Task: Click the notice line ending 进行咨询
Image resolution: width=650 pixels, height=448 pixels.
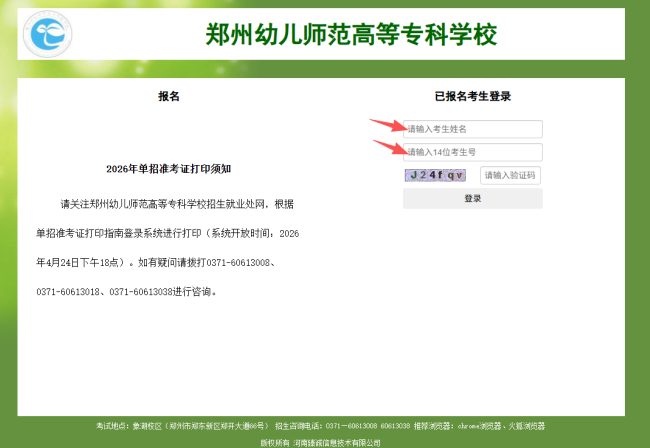Action: (126, 293)
